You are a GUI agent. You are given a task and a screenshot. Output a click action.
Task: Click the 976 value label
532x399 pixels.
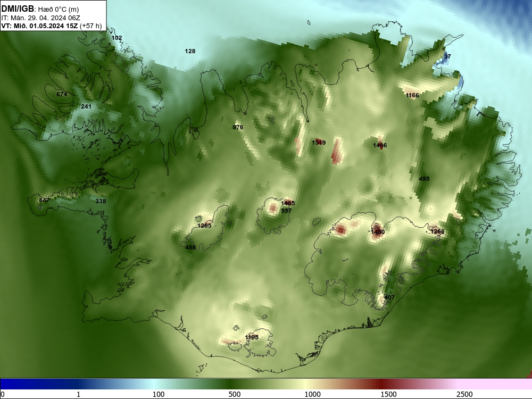coord(238,127)
